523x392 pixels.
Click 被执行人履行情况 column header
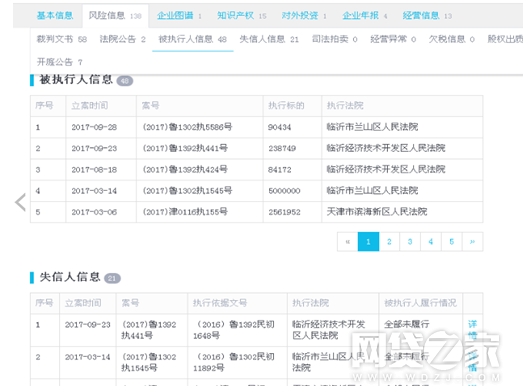(420, 303)
